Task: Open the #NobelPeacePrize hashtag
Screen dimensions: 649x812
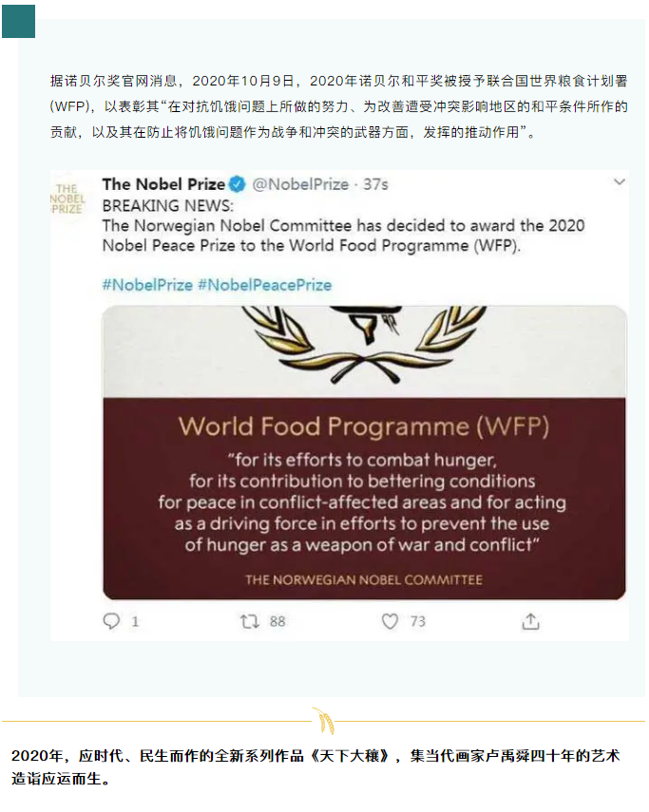Action: pyautogui.click(x=264, y=285)
